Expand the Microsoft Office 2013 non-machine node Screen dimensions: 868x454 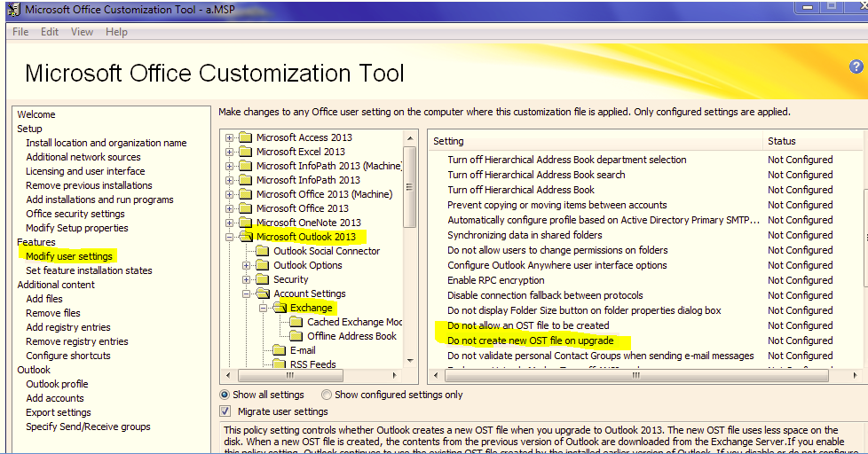click(x=229, y=209)
